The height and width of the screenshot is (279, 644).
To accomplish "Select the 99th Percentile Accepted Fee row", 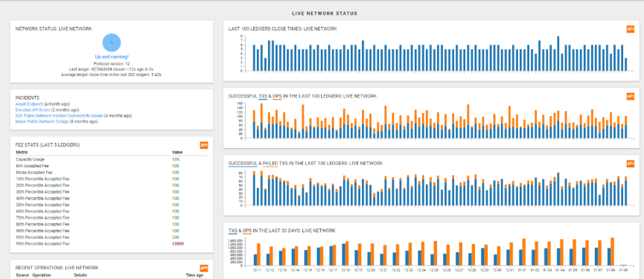I will (x=111, y=244).
